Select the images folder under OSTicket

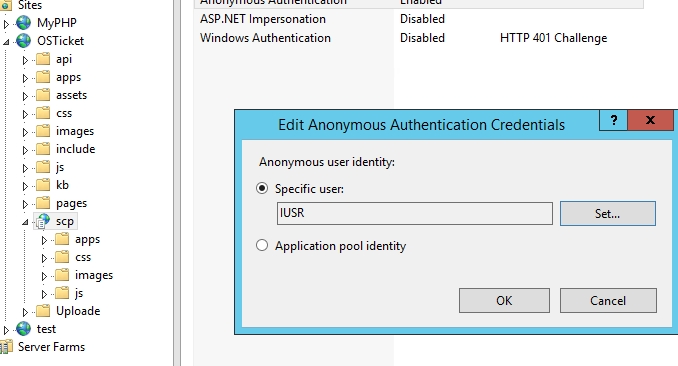[x=75, y=131]
